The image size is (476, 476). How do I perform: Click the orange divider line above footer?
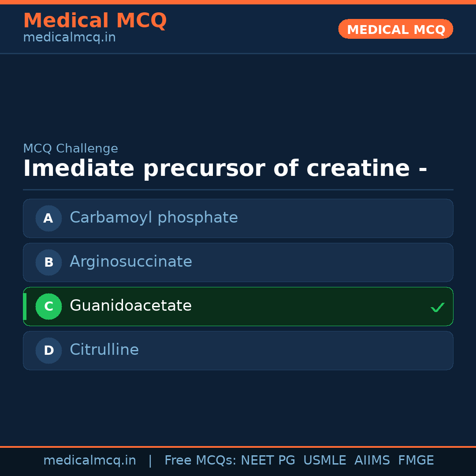238,446
